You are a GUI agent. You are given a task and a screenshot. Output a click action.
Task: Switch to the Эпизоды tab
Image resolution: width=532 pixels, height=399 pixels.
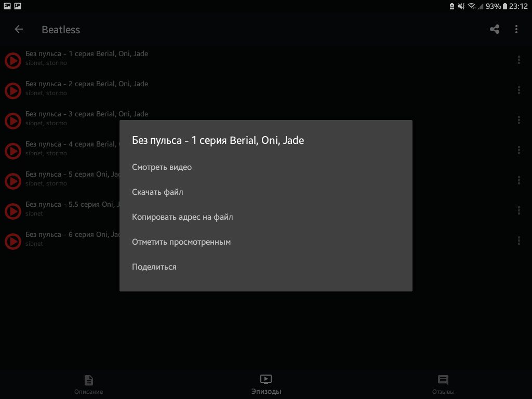tap(266, 385)
